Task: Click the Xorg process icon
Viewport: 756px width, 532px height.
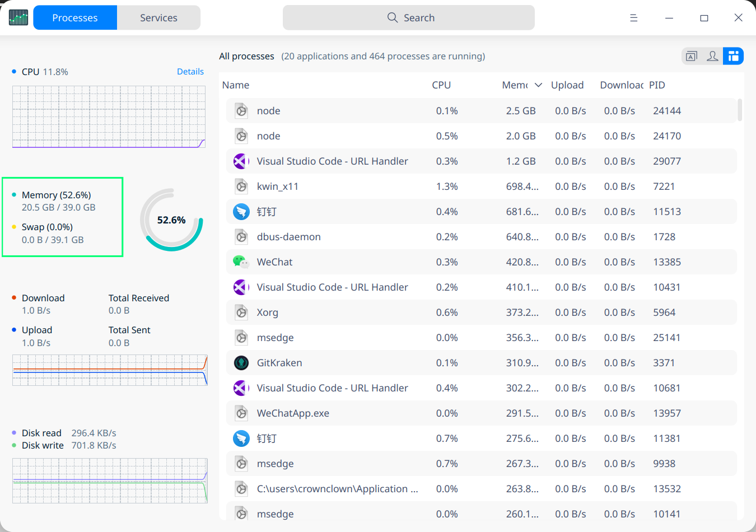Action: tap(241, 312)
